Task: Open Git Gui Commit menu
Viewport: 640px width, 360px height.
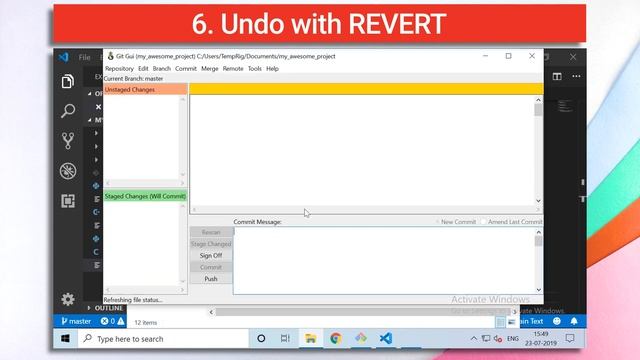Action: point(186,69)
